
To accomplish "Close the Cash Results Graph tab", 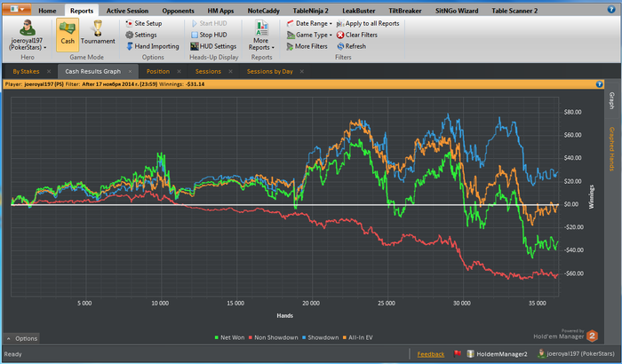I will 130,71.
